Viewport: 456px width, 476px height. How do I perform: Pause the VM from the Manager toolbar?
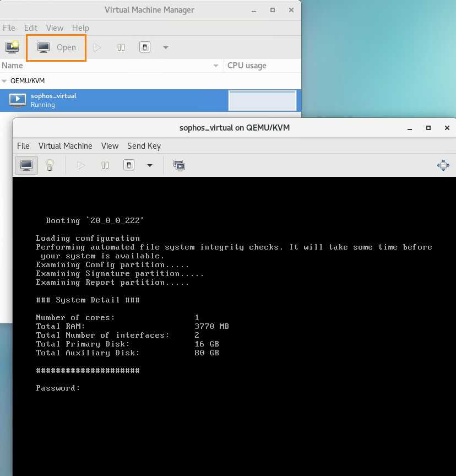121,47
